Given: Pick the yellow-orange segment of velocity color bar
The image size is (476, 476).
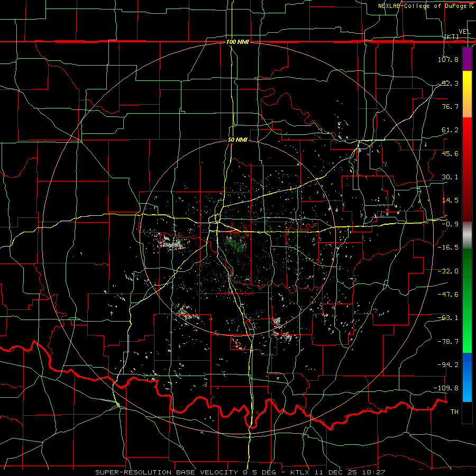Looking at the screenshot, I should point(467,94).
